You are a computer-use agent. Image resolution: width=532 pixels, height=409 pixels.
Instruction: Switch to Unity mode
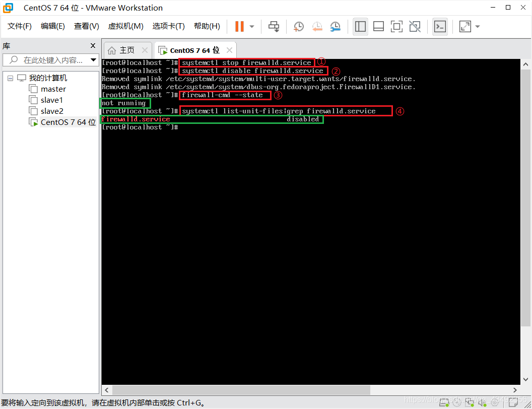click(x=415, y=27)
